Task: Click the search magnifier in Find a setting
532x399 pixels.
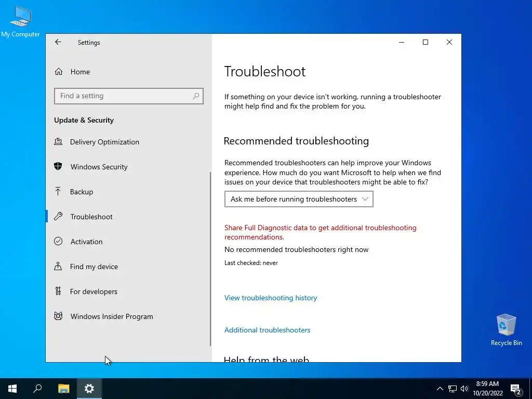Action: pyautogui.click(x=196, y=96)
